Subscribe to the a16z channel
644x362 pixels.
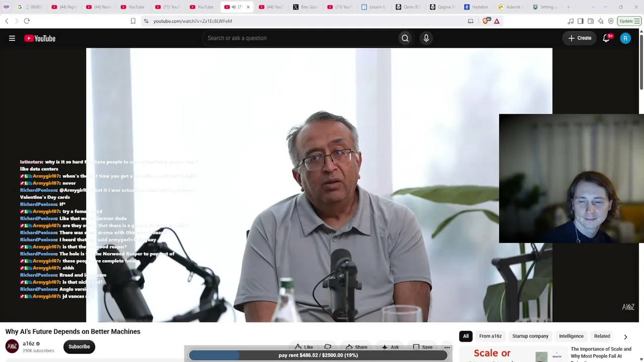79,346
